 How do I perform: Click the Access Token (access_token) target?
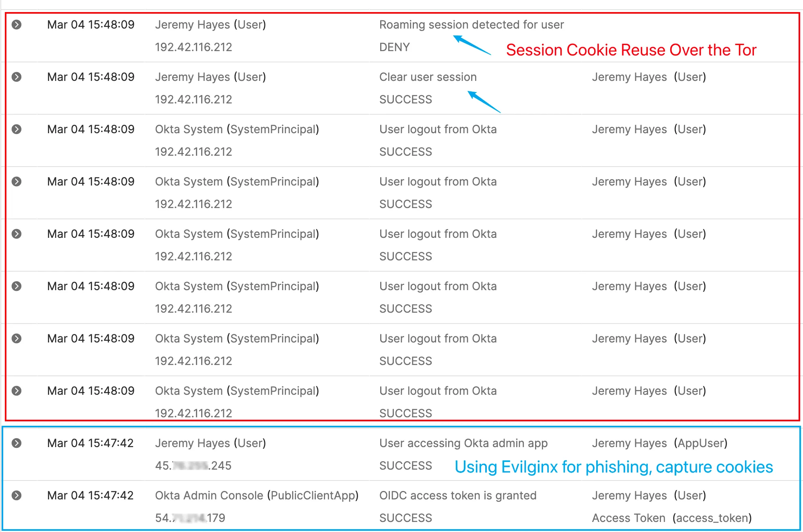click(671, 518)
